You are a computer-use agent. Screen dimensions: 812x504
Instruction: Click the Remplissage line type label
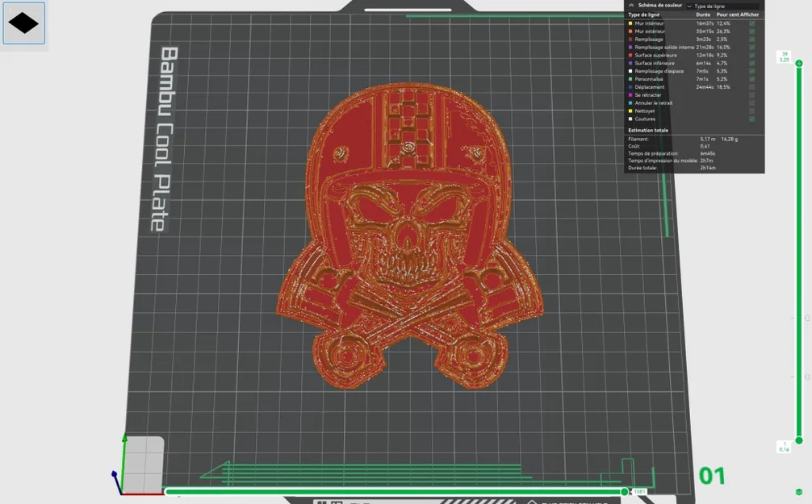(649, 40)
